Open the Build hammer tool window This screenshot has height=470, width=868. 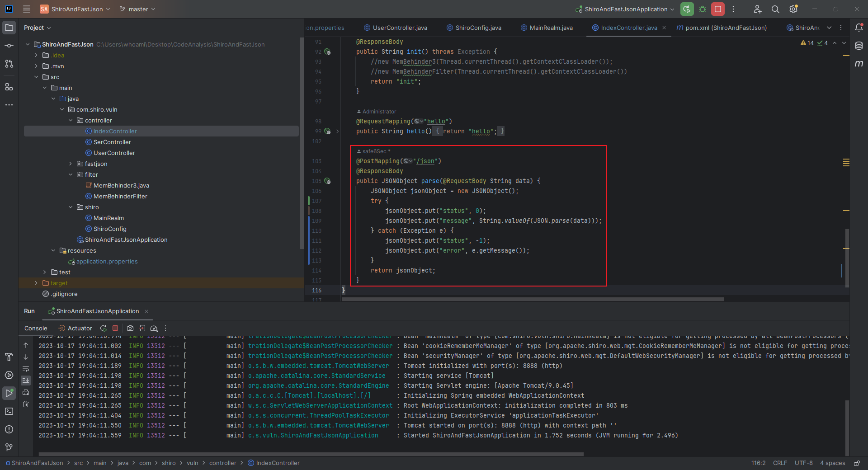[x=9, y=357]
